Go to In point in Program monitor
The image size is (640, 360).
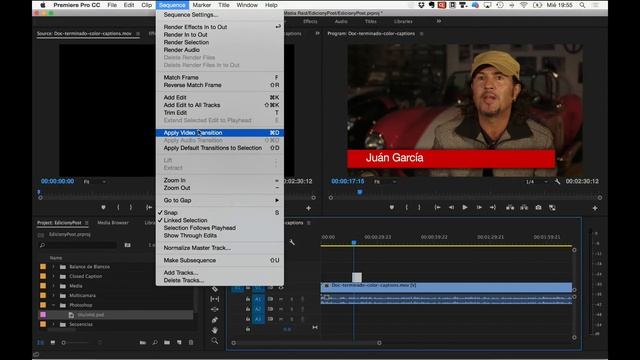pyautogui.click(x=437, y=207)
